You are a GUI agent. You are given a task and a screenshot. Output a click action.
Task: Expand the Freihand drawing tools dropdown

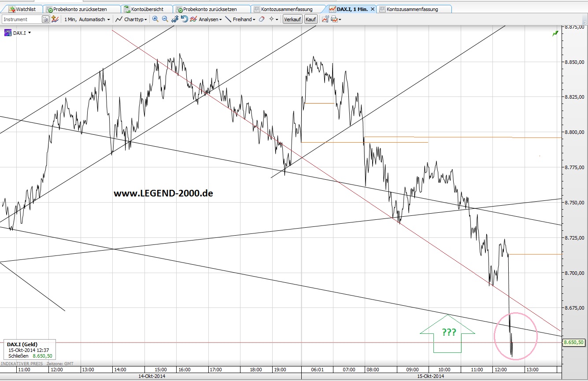(x=243, y=19)
